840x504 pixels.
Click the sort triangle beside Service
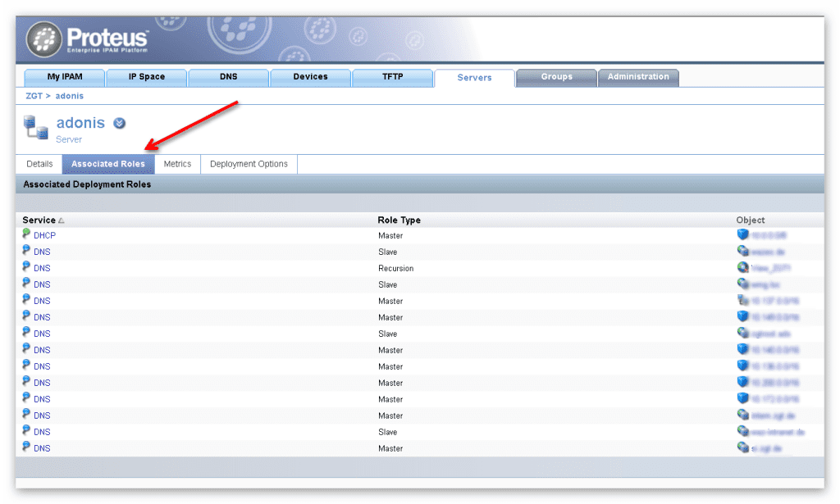pyautogui.click(x=61, y=220)
